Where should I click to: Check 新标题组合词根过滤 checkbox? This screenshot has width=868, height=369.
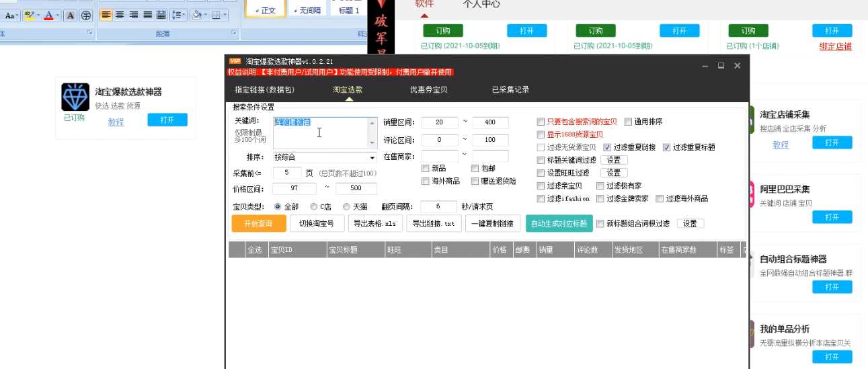pyautogui.click(x=600, y=224)
